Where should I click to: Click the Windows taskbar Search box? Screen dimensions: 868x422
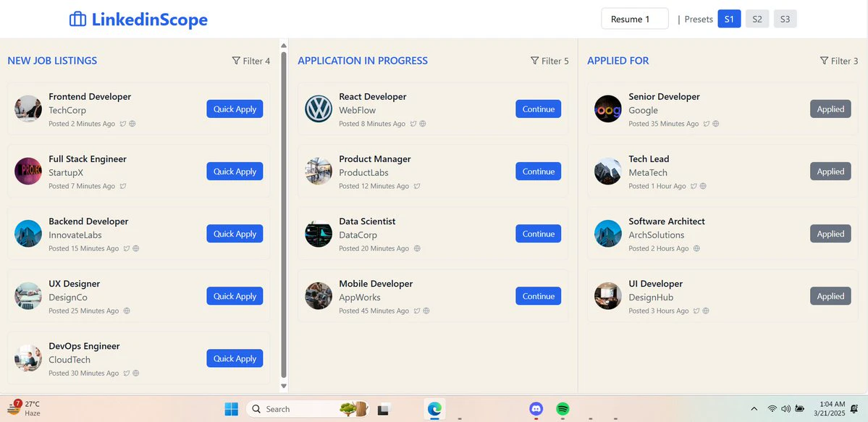click(307, 409)
